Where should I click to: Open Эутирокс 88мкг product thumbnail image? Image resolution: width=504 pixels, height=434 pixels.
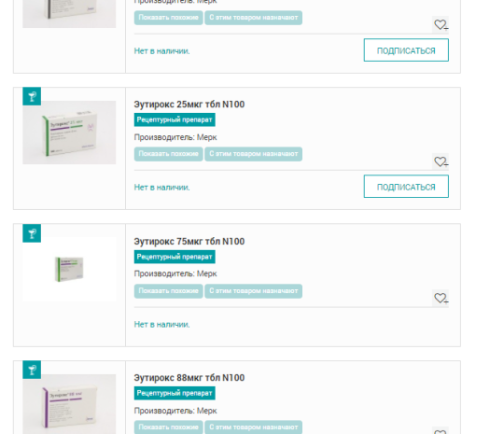69,404
